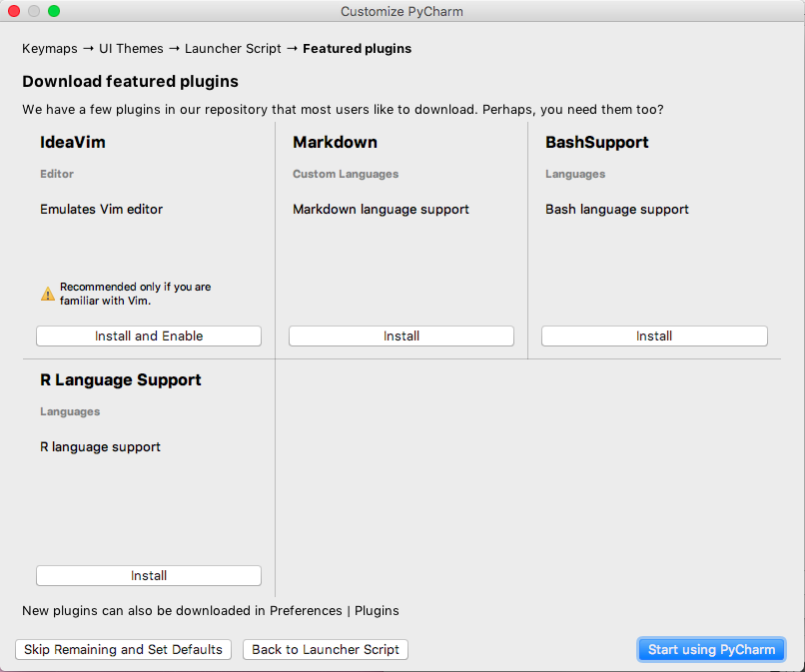Click 'Languages' label under R Language Support
805x672 pixels.
point(70,411)
